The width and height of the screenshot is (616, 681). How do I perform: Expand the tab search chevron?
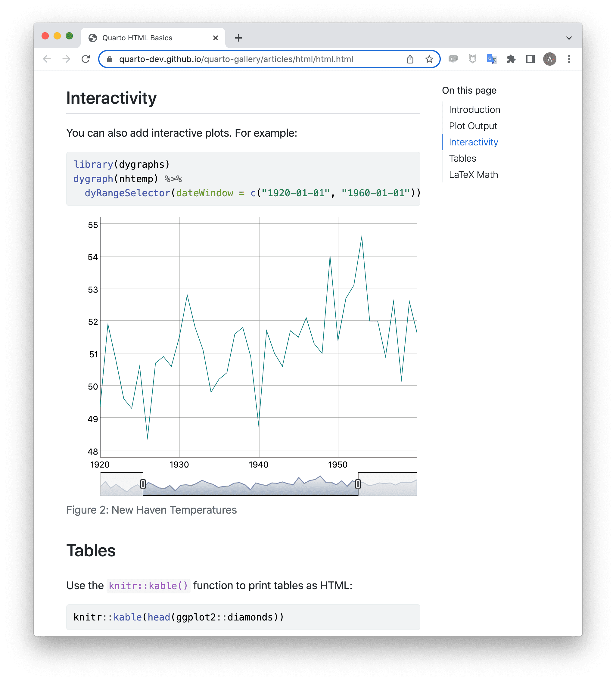(x=569, y=38)
